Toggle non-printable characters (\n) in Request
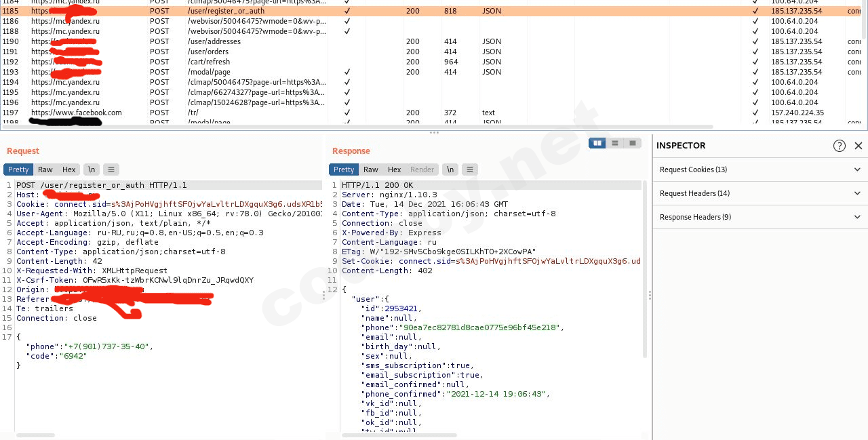868x440 pixels. 92,169
